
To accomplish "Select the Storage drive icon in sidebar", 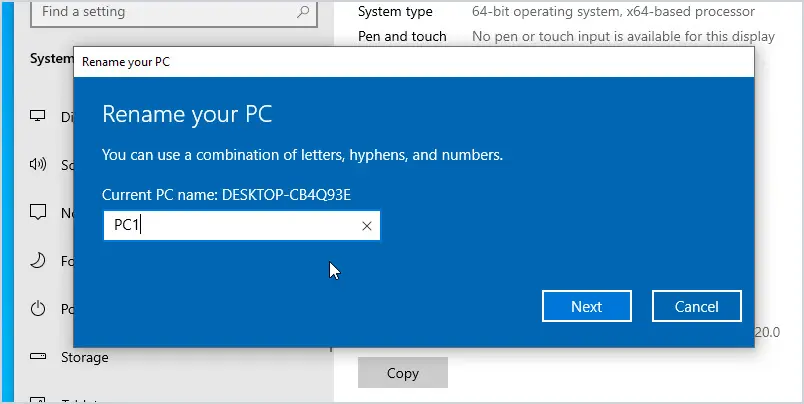I will tap(37, 356).
